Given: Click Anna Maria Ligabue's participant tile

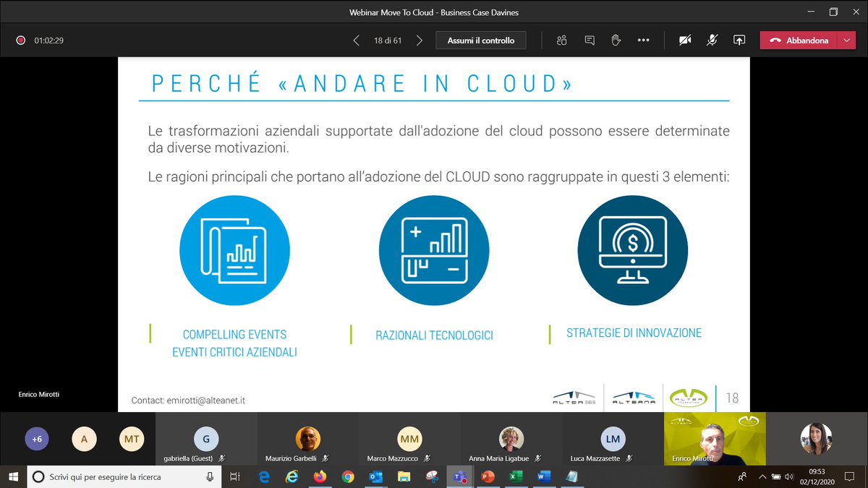Looking at the screenshot, I should tap(511, 439).
